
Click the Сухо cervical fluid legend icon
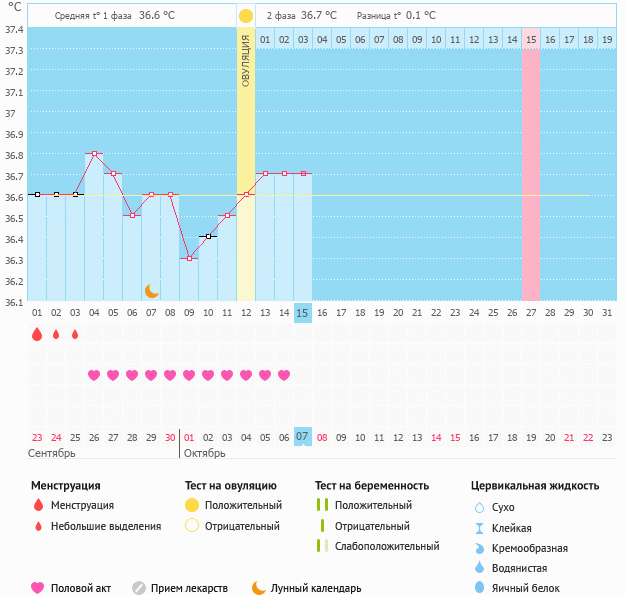point(479,508)
